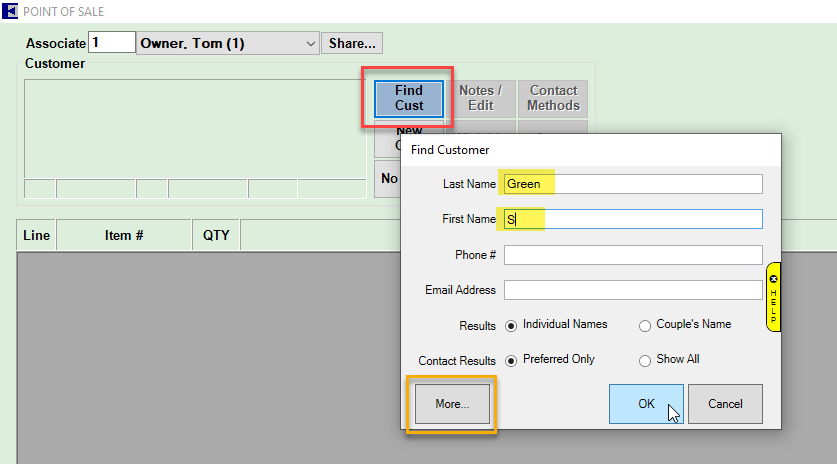The height and width of the screenshot is (464, 837).
Task: Expand search options with More...
Action: pyautogui.click(x=451, y=404)
